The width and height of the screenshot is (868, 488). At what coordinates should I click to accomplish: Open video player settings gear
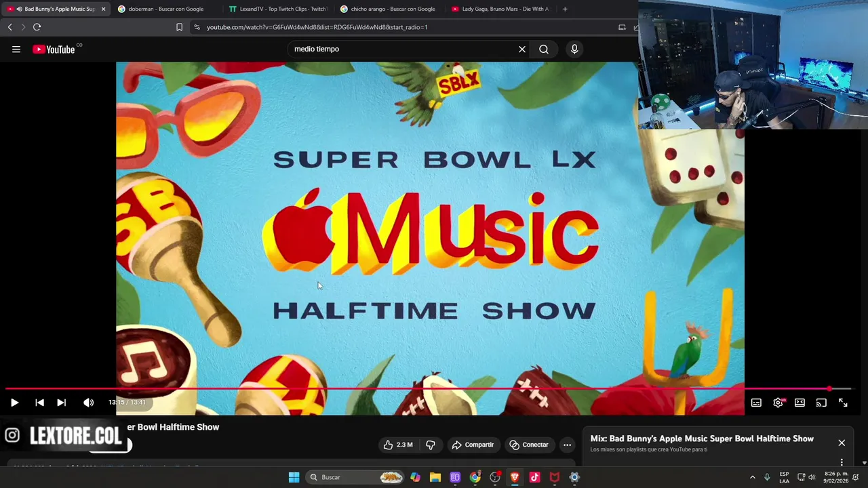(778, 403)
